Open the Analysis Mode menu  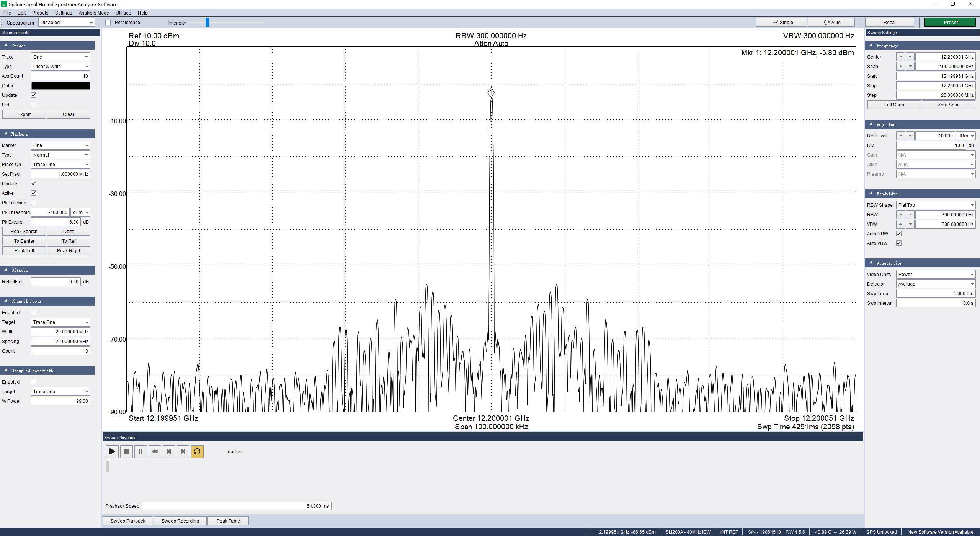94,13
